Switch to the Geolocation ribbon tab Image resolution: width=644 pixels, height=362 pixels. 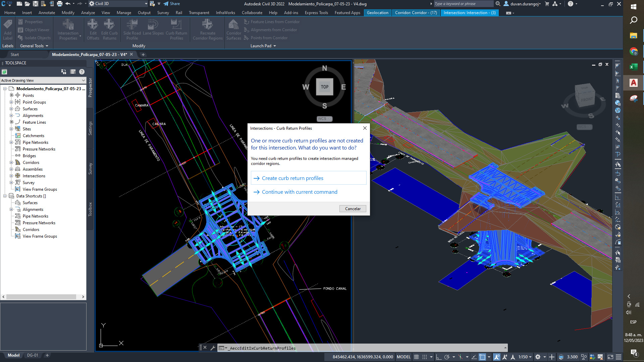(377, 12)
